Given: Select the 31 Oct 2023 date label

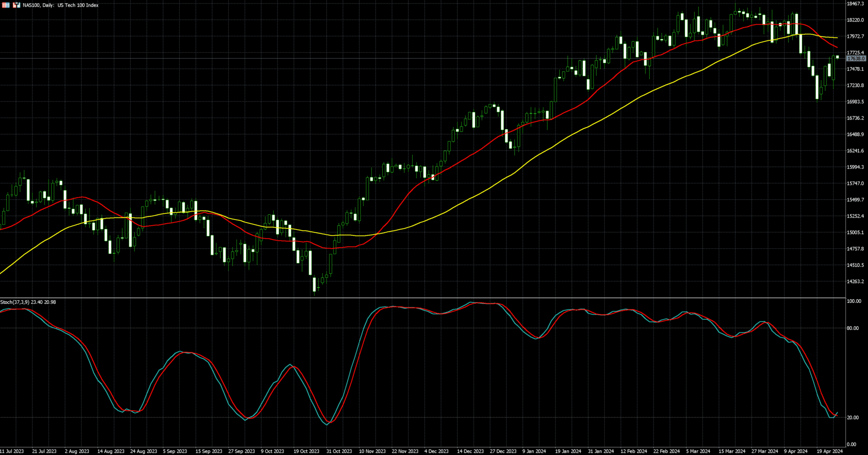Looking at the screenshot, I should tap(339, 451).
